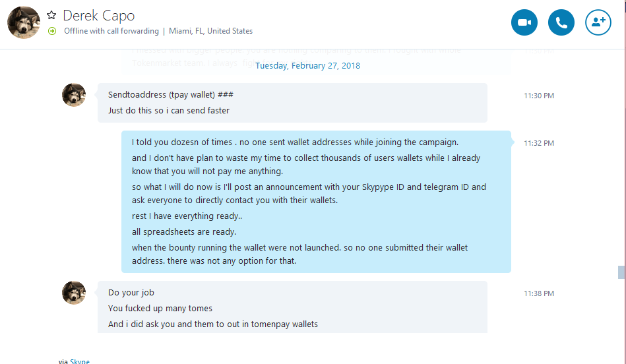Click the chat scrollbar thumb on right
This screenshot has height=364, width=626.
(621, 272)
